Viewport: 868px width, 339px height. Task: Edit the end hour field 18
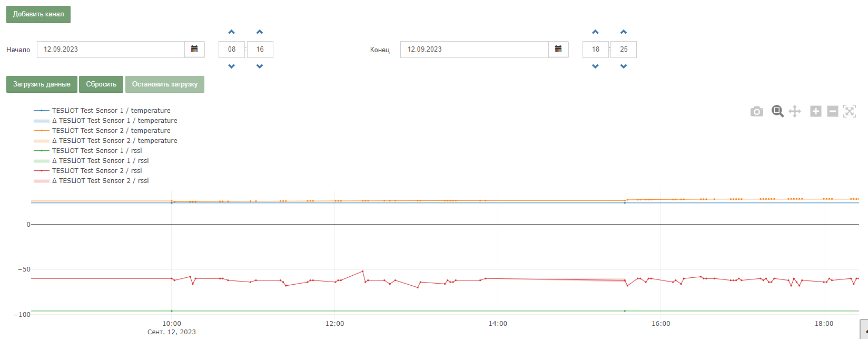pos(596,50)
